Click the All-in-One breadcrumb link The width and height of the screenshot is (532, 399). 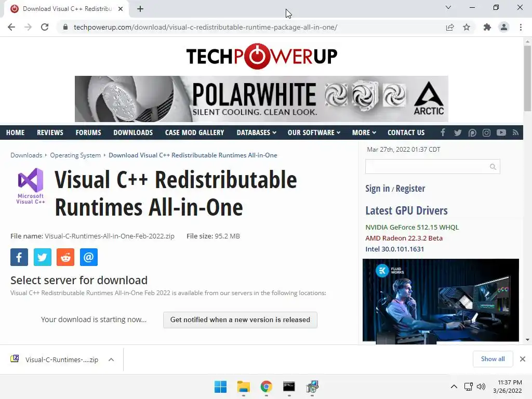pyautogui.click(x=193, y=155)
